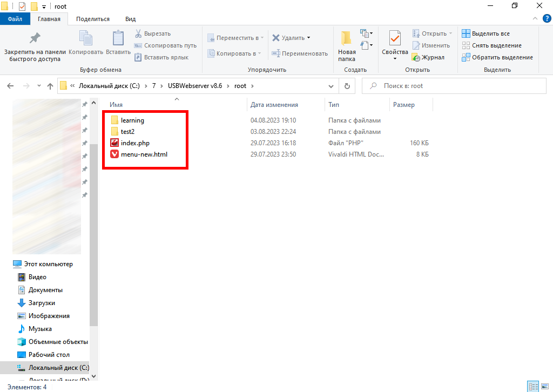Viewport: 553px width, 392px height.
Task: Open address bar history dropdown arrow
Action: pos(331,86)
